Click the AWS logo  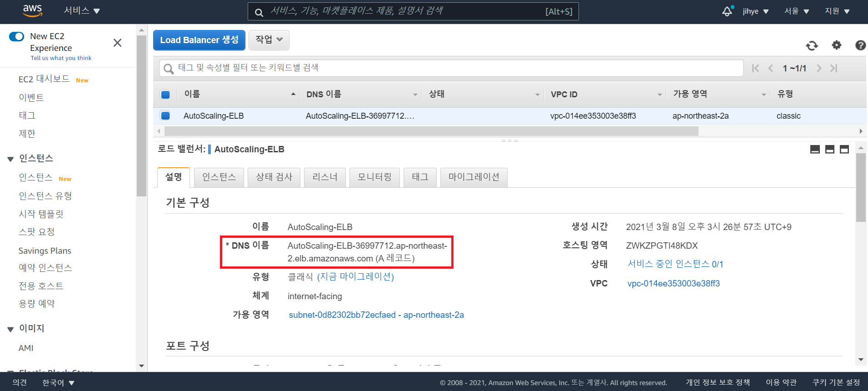pos(33,11)
